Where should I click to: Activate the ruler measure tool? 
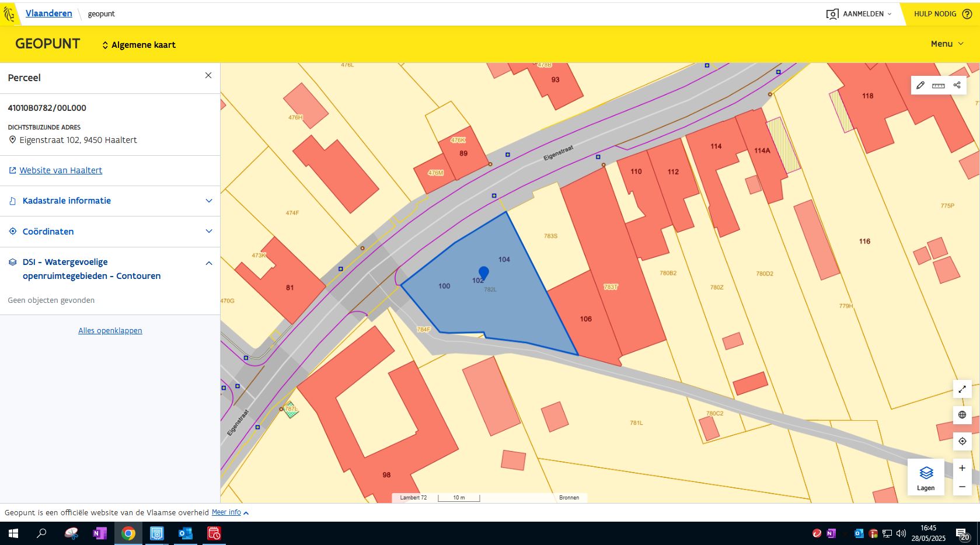click(939, 85)
